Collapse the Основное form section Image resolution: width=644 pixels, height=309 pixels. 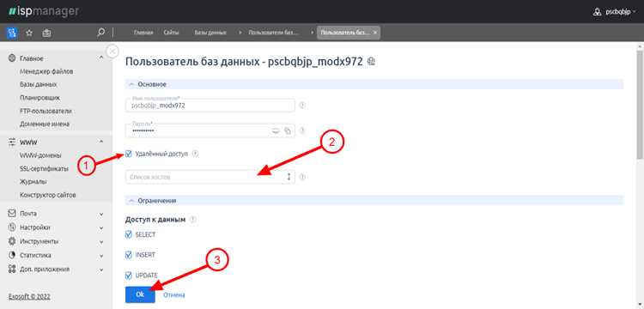131,84
